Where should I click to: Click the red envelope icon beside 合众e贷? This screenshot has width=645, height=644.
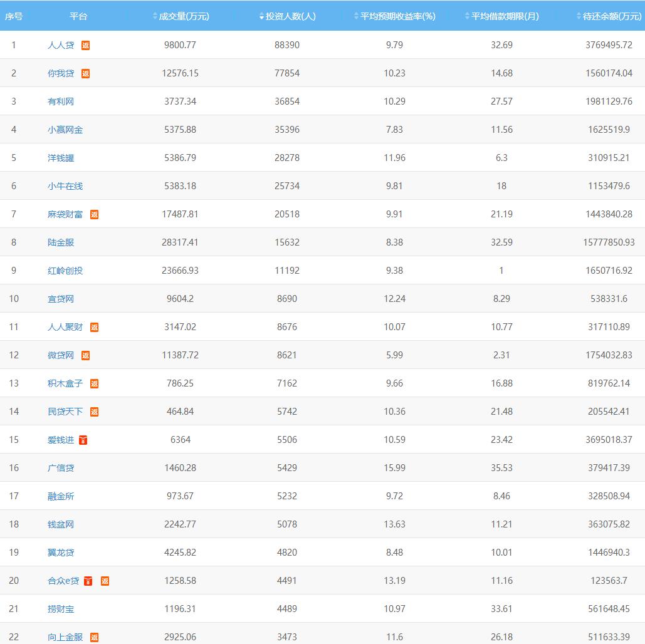[x=88, y=581]
